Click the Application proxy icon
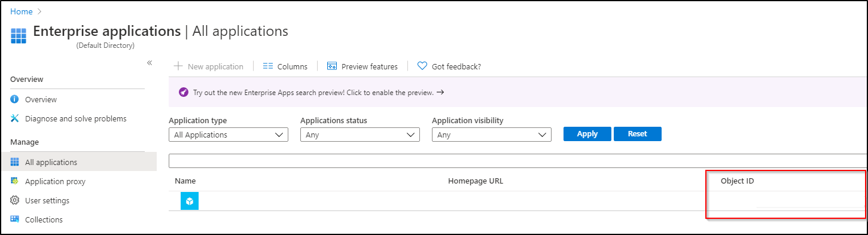Image resolution: width=868 pixels, height=235 pixels. point(15,181)
